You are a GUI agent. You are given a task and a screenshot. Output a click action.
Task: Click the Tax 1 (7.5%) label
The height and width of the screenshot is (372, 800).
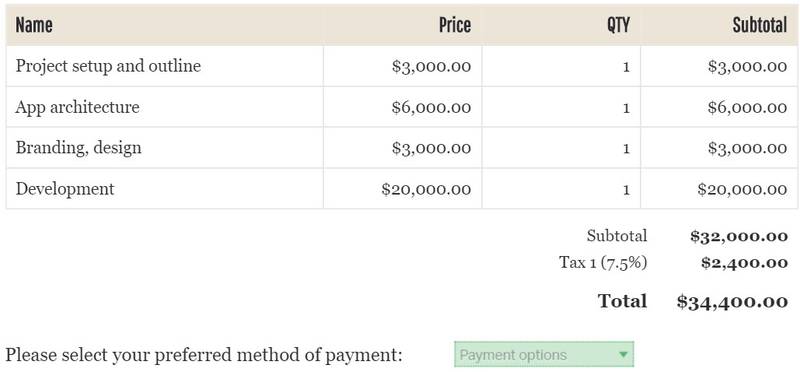tap(603, 263)
